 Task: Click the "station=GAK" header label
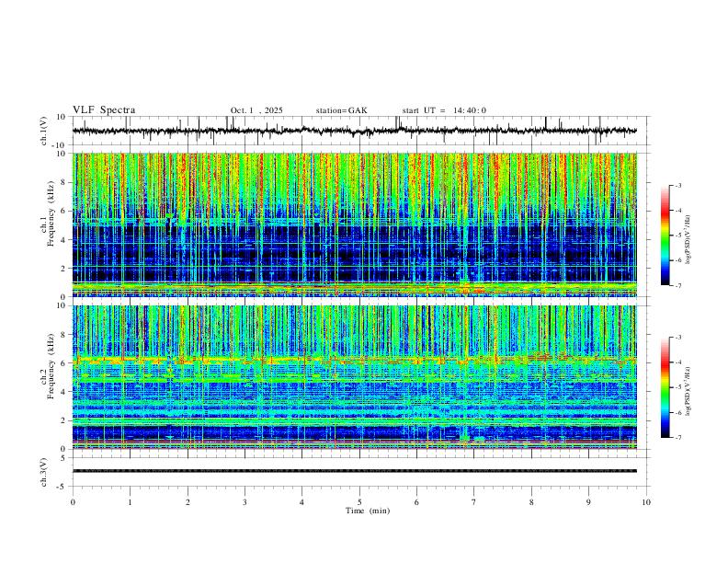[341, 110]
